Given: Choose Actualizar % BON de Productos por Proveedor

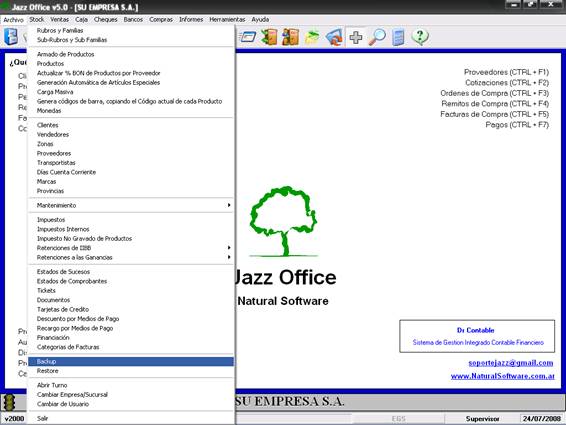Looking at the screenshot, I should (x=131, y=73).
